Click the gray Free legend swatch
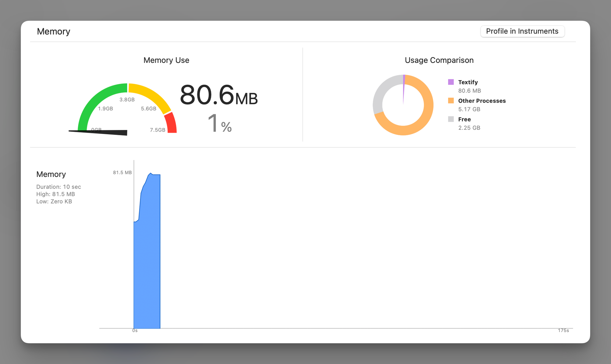The image size is (611, 364). click(x=451, y=119)
